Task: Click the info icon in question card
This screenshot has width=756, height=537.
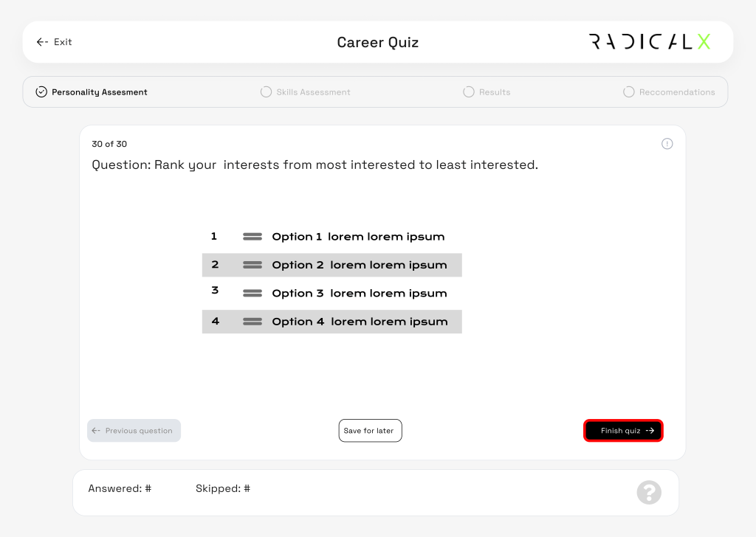Action: [x=667, y=144]
